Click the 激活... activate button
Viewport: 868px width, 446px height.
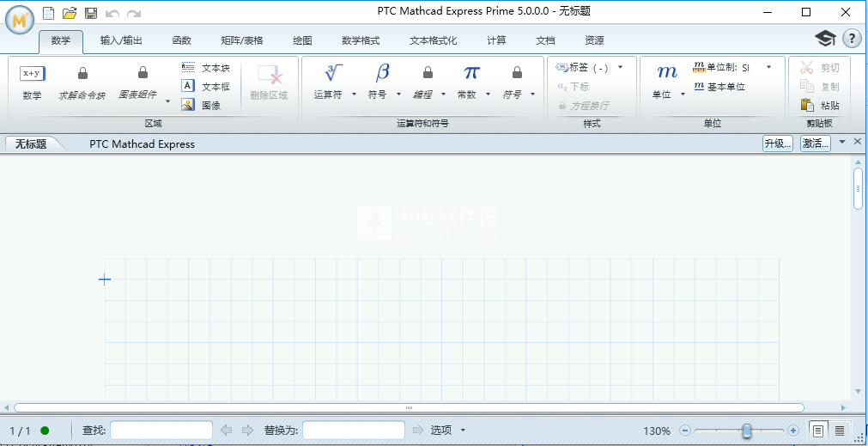tap(816, 144)
